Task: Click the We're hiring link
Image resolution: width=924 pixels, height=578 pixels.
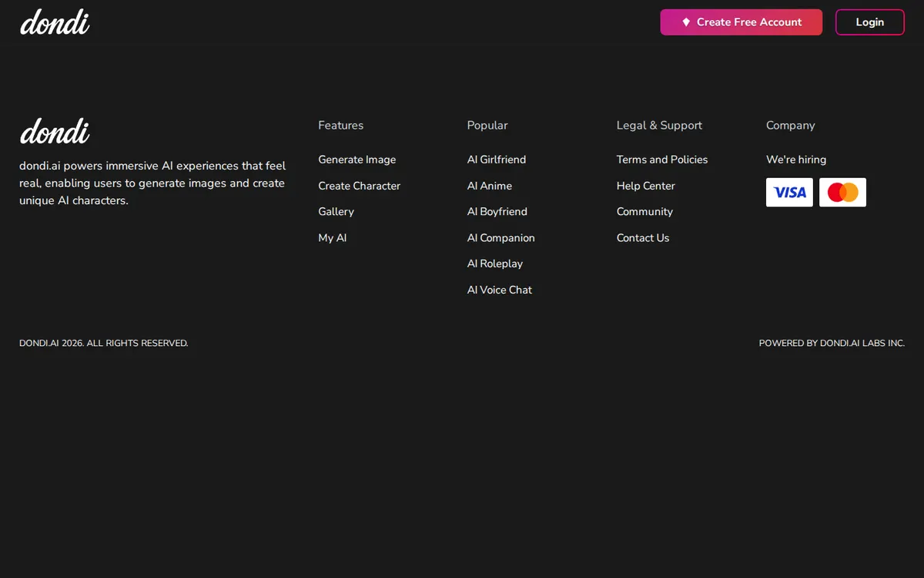Action: pos(796,160)
